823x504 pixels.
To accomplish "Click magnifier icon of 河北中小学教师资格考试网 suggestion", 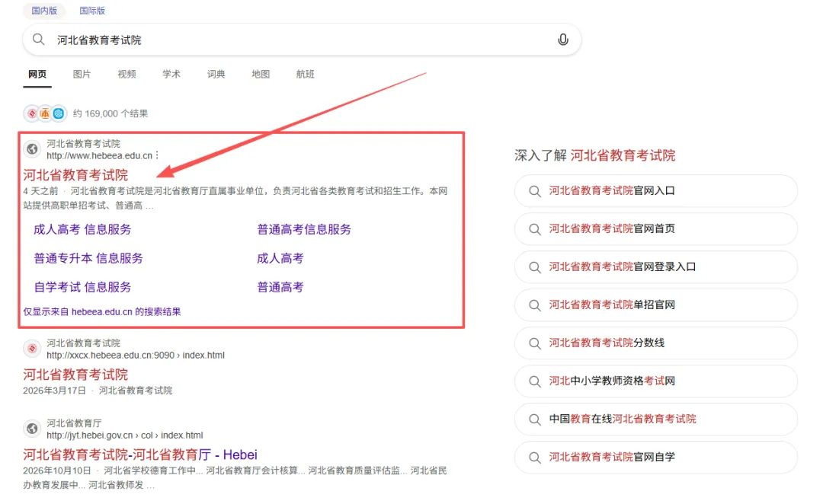I will click(x=535, y=381).
